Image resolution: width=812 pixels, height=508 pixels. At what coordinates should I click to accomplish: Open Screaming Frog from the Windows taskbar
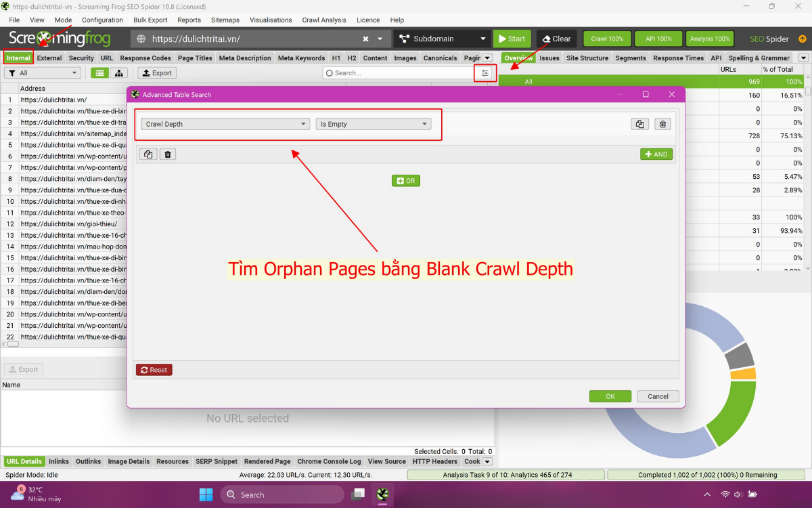coord(383,494)
